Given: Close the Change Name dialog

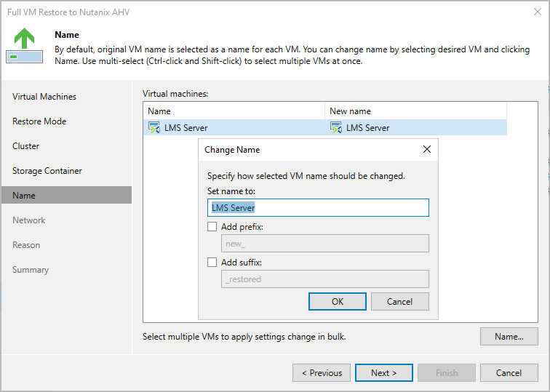Looking at the screenshot, I should [427, 150].
